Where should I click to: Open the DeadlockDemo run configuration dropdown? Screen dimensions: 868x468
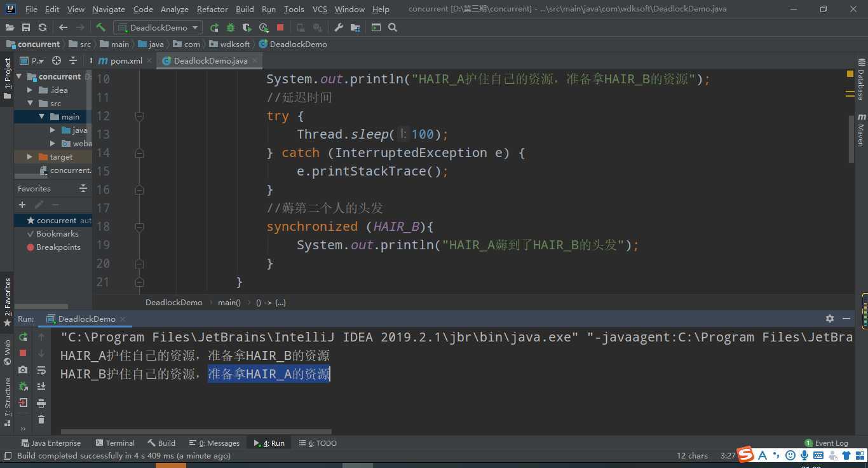click(x=158, y=27)
